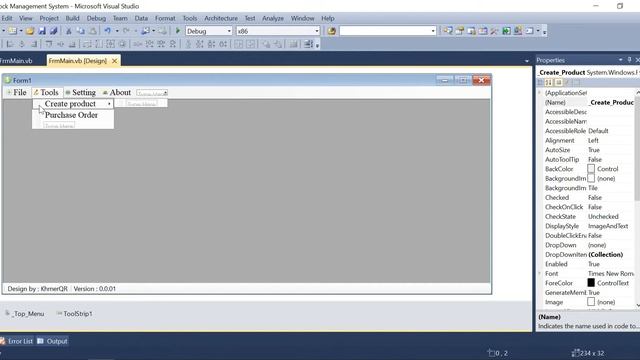Screen dimensions: 640x360
Task: Click the Undo arrow icon
Action: [107, 31]
